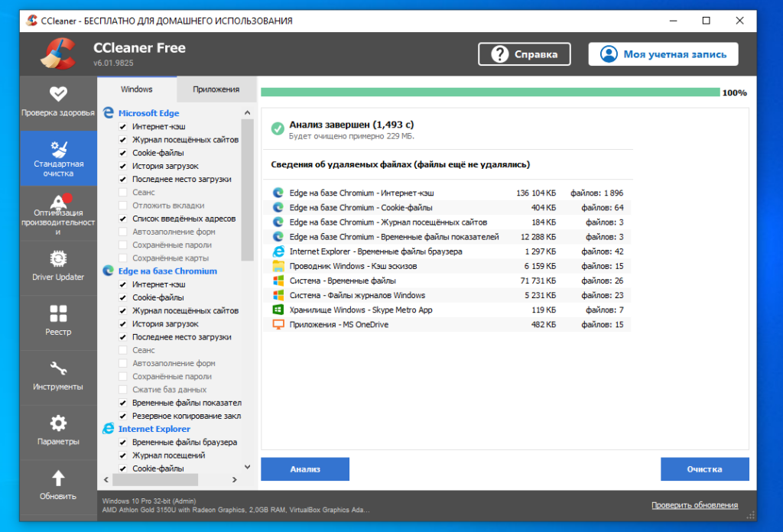The height and width of the screenshot is (532, 783).
Task: Select Standard Clean (Стандартная очистка) in the sidebar
Action: coord(58,158)
